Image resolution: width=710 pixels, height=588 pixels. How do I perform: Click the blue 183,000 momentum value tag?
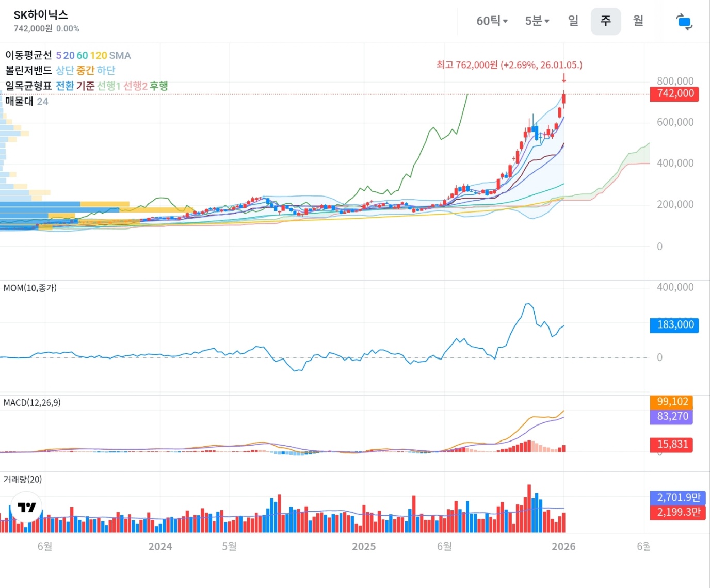pyautogui.click(x=674, y=325)
